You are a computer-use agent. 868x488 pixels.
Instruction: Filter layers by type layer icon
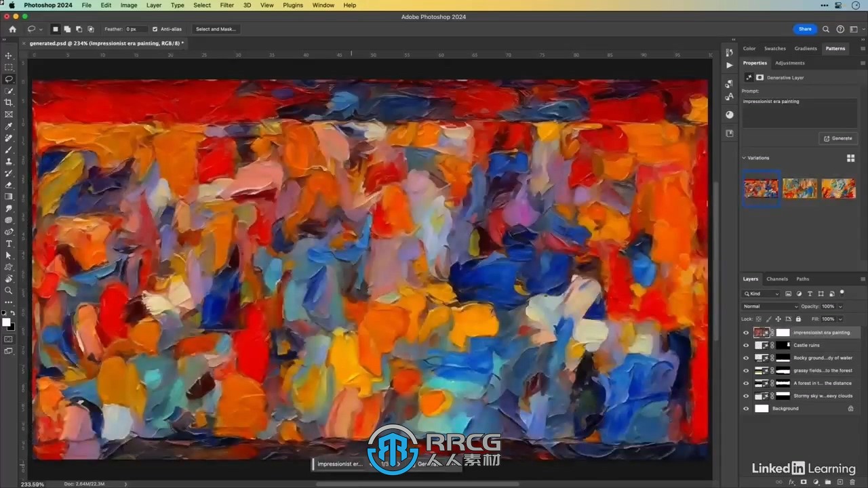point(810,294)
